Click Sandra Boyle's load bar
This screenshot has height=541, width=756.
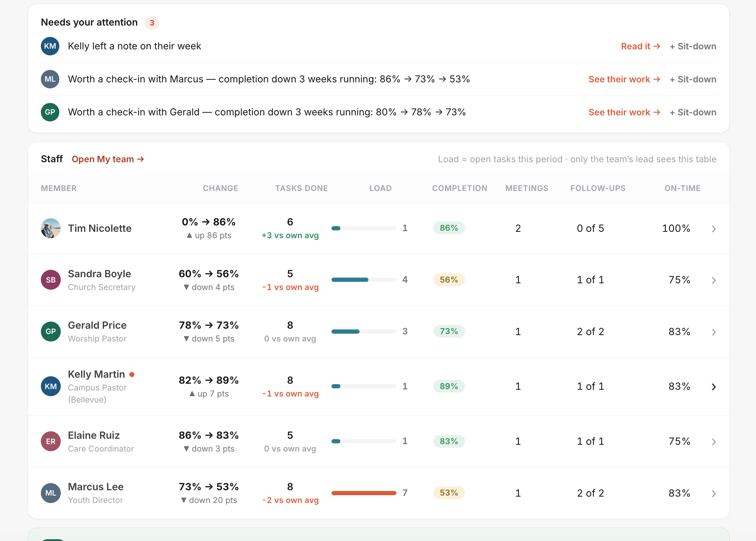(x=364, y=280)
